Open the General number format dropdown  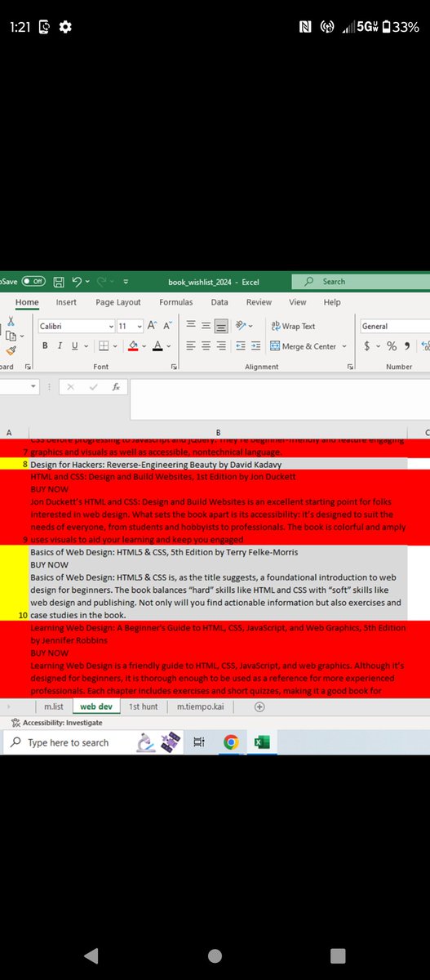[395, 326]
